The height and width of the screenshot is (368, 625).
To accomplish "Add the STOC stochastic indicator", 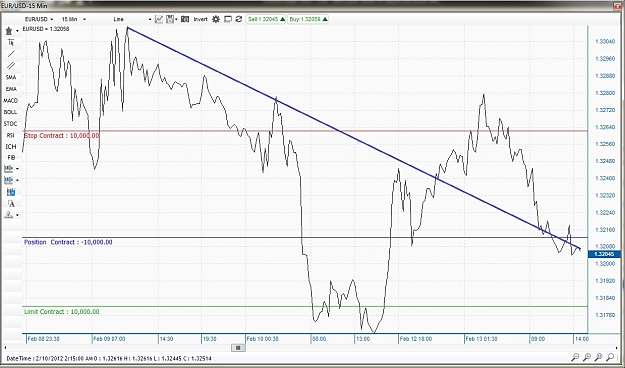I will pos(11,124).
